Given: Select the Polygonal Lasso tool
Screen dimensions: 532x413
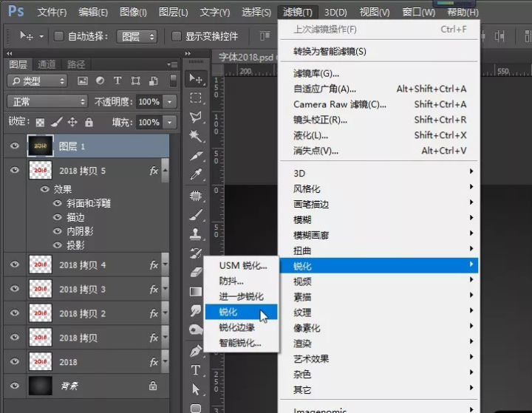Looking at the screenshot, I should coord(196,117).
